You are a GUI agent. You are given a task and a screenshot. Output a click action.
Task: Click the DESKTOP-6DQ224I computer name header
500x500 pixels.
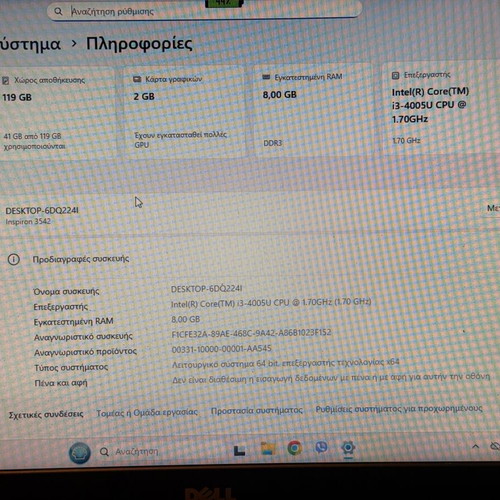pos(42,211)
